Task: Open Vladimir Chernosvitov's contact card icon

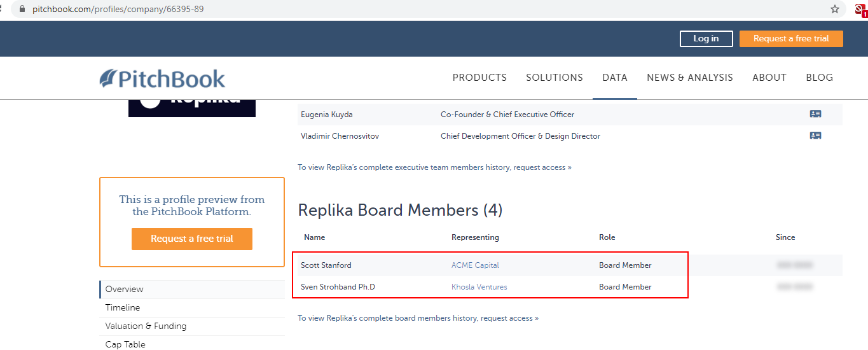Action: (x=815, y=136)
